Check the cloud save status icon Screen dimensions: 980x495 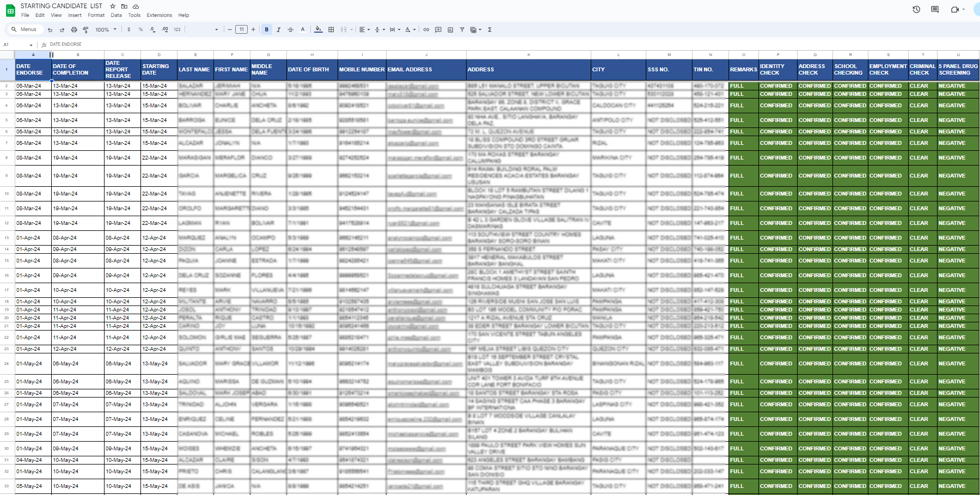point(136,6)
